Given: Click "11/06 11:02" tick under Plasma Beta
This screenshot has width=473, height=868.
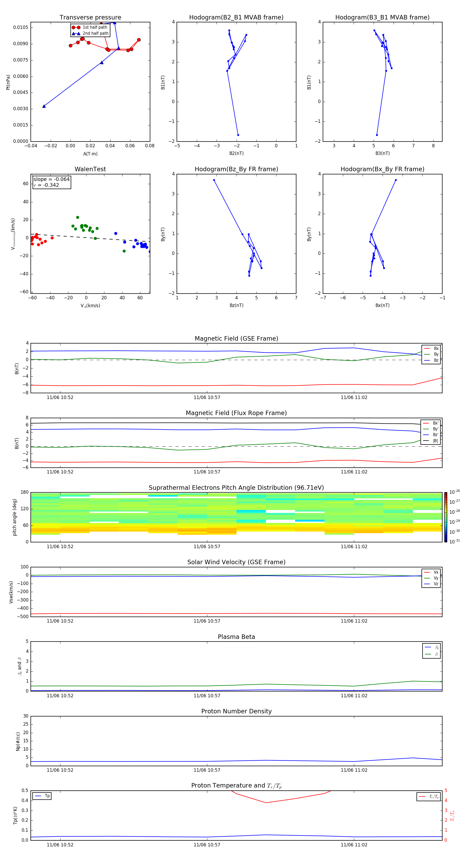Looking at the screenshot, I should (x=354, y=696).
